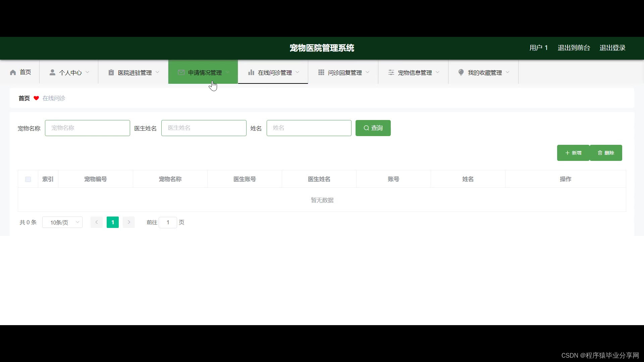Click the clipboard icon for 医院进驻管理
This screenshot has width=644, height=362.
click(x=111, y=72)
